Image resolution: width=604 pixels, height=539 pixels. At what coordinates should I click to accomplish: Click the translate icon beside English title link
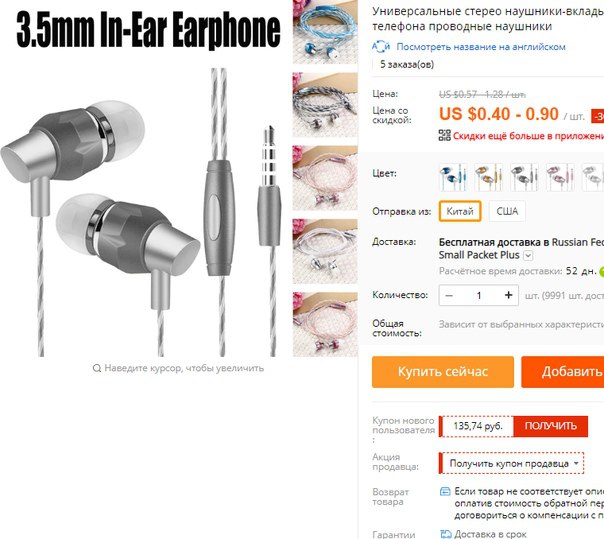381,47
